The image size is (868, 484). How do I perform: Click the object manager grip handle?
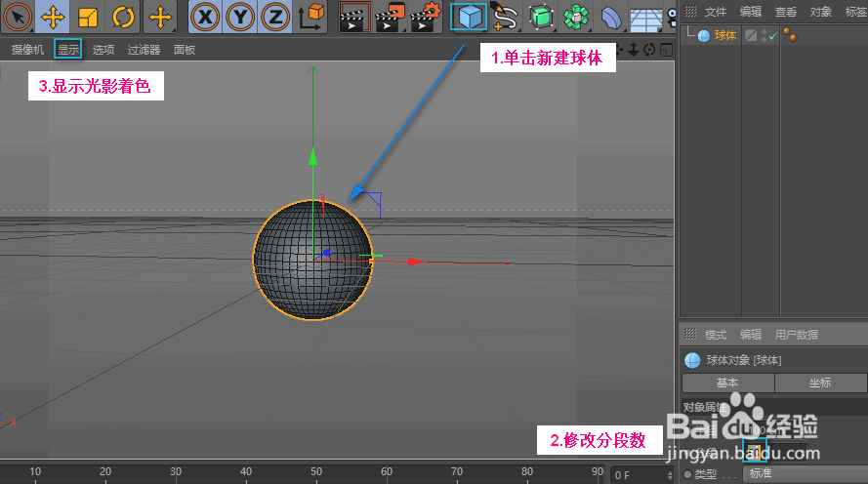click(690, 11)
